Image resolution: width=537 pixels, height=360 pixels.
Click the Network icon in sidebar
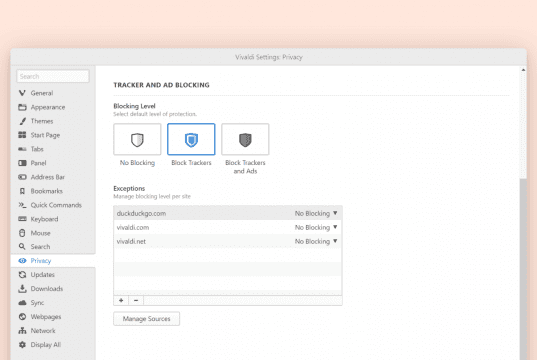coord(22,331)
